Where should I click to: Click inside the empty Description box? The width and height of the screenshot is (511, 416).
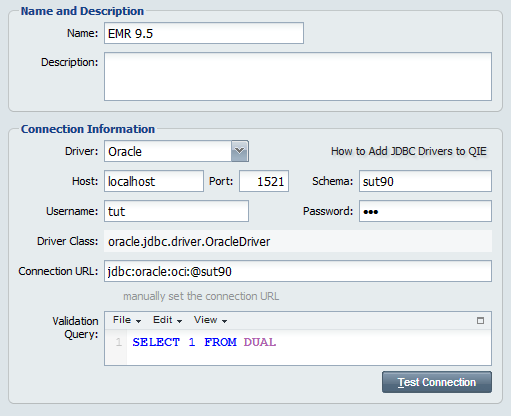[x=298, y=76]
